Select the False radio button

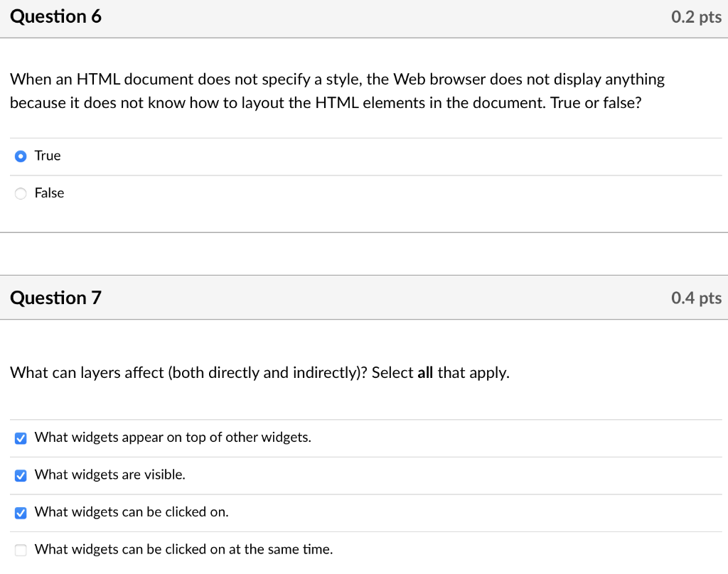(21, 193)
